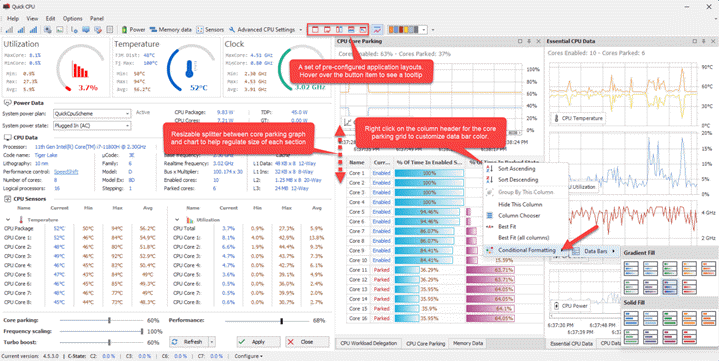Choose Sort Ascending in context menu
The image size is (719, 361).
click(517, 169)
